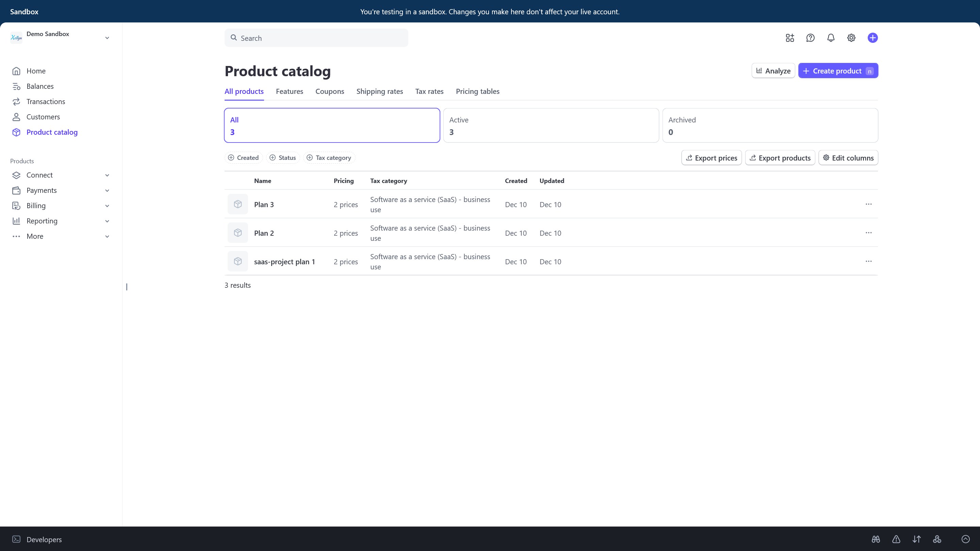980x551 pixels.
Task: Open notifications bell icon
Action: tap(831, 38)
